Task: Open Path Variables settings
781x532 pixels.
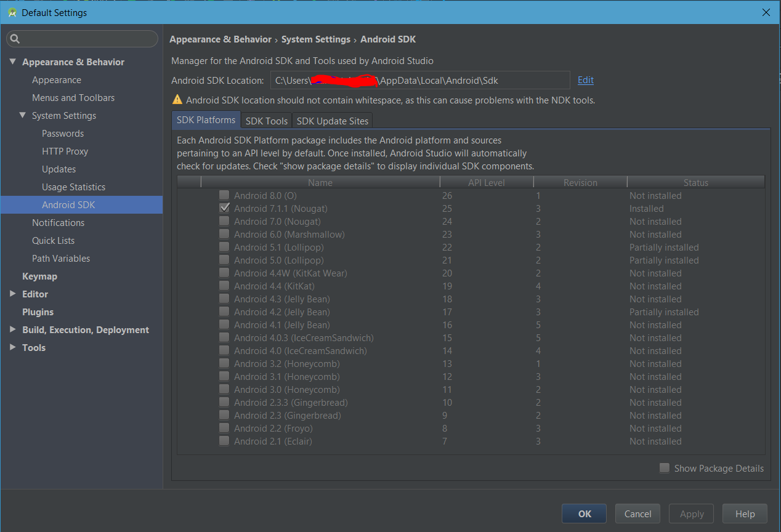Action: 61,259
